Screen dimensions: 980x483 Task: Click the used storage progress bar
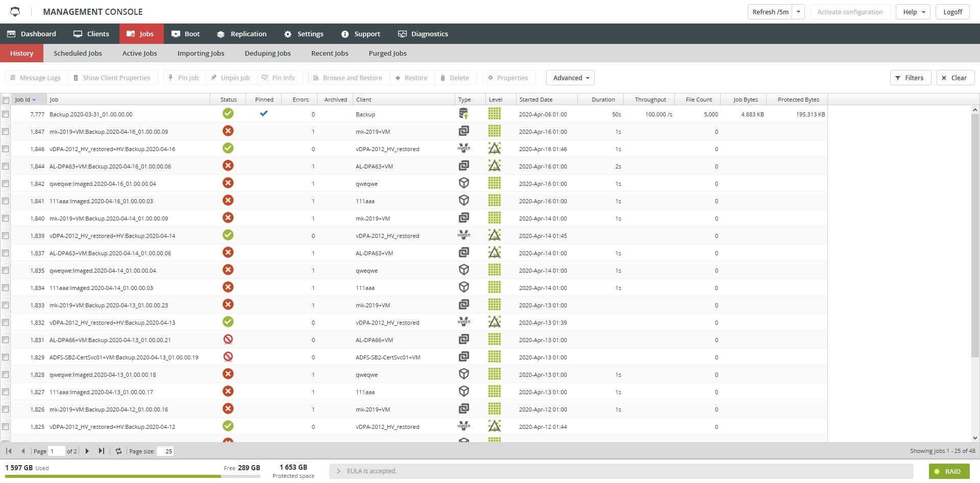point(133,476)
